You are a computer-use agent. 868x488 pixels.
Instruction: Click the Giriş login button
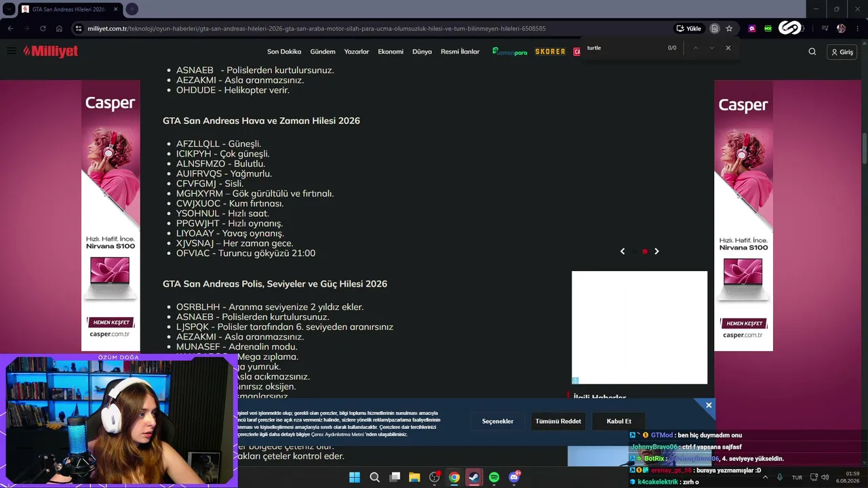click(842, 52)
